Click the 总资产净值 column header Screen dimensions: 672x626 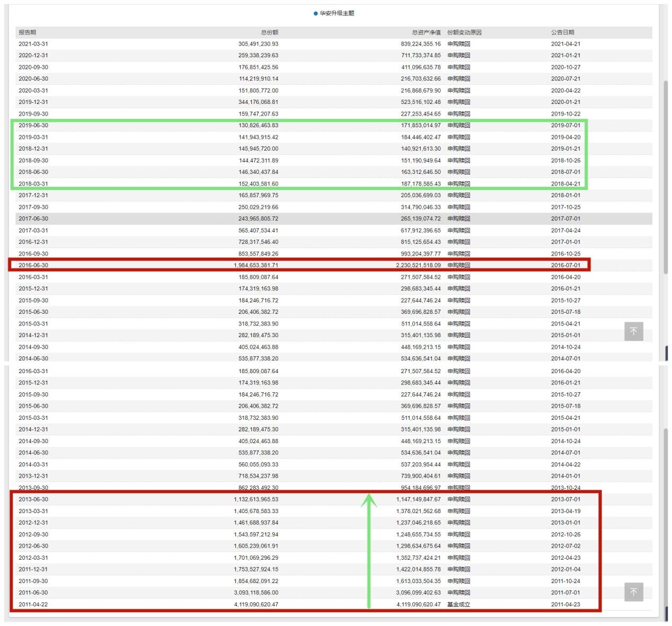tap(426, 32)
